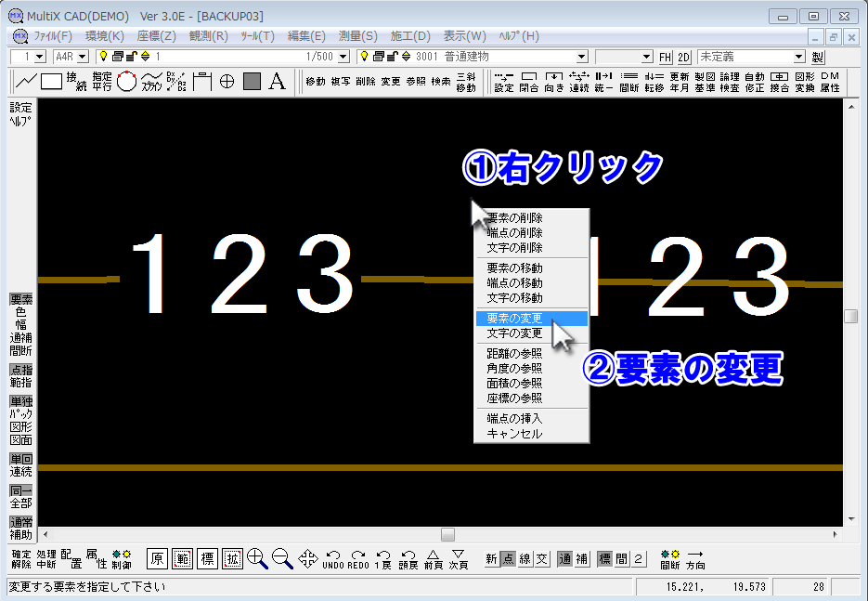The width and height of the screenshot is (868, 601).
Task: Click the REDO icon on the bottom bar
Action: click(x=356, y=556)
